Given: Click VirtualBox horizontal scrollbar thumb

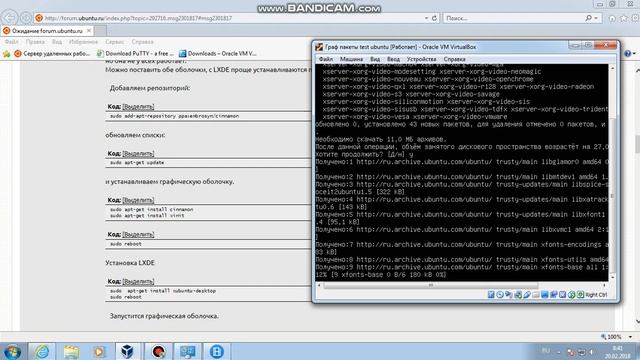Looking at the screenshot, I should pyautogui.click(x=431, y=285).
